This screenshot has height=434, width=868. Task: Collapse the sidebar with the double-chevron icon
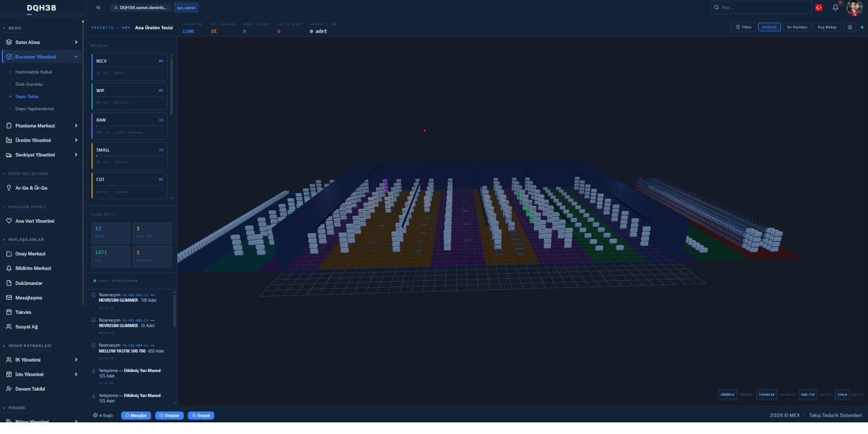[98, 8]
